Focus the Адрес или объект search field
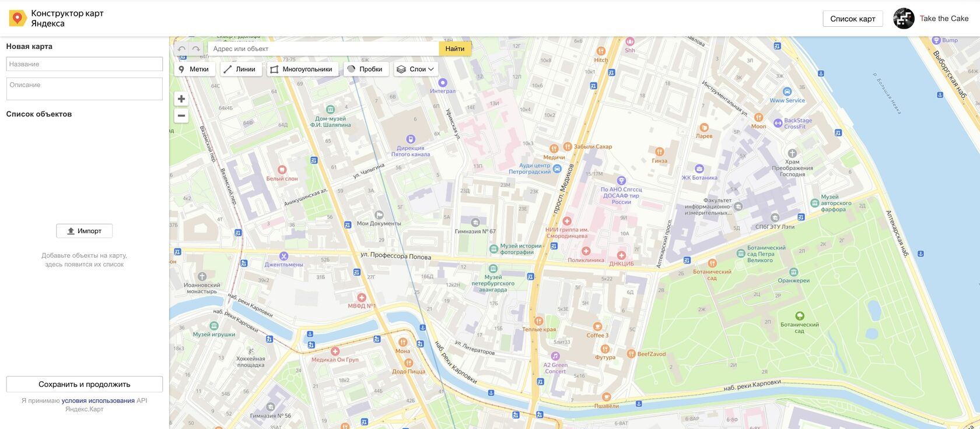Viewport: 980px width, 429px height. point(324,49)
